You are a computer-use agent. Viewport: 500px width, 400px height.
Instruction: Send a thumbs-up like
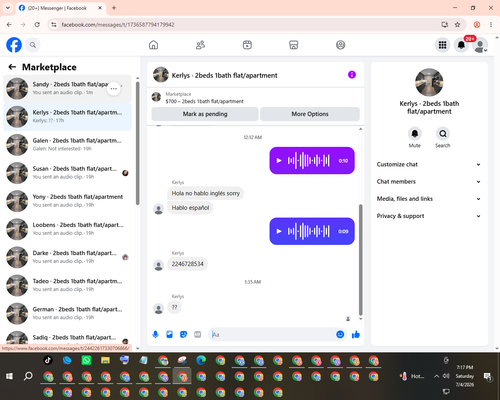356,334
